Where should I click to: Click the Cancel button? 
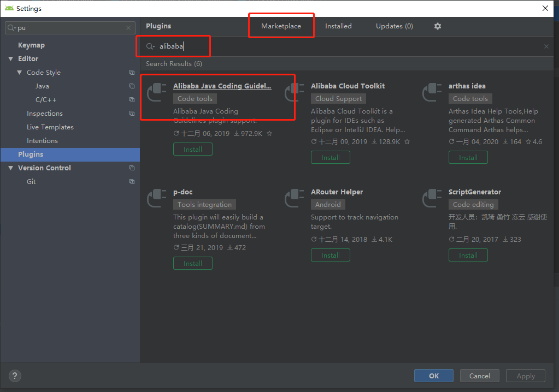(x=480, y=376)
